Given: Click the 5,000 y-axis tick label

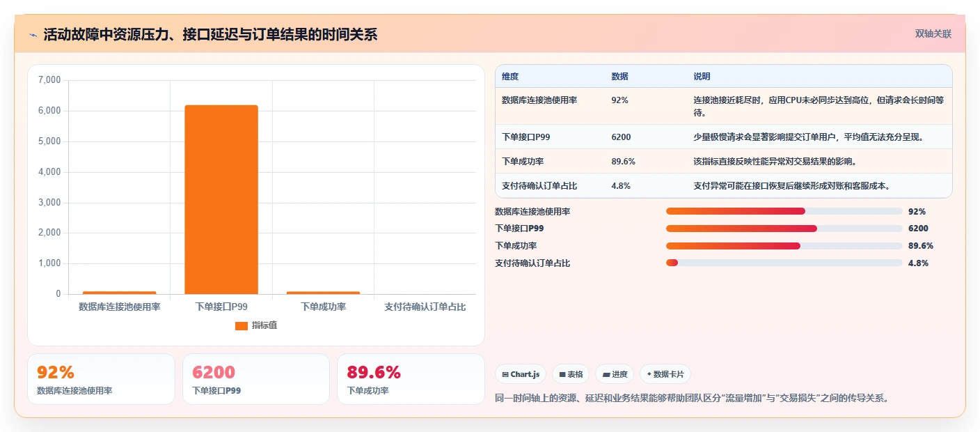Looking at the screenshot, I should 49,141.
